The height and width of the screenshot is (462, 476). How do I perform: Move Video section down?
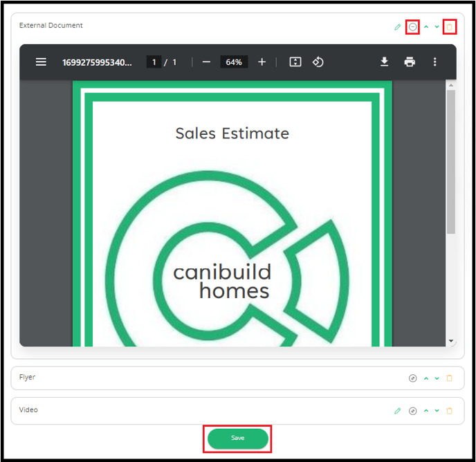click(x=437, y=411)
